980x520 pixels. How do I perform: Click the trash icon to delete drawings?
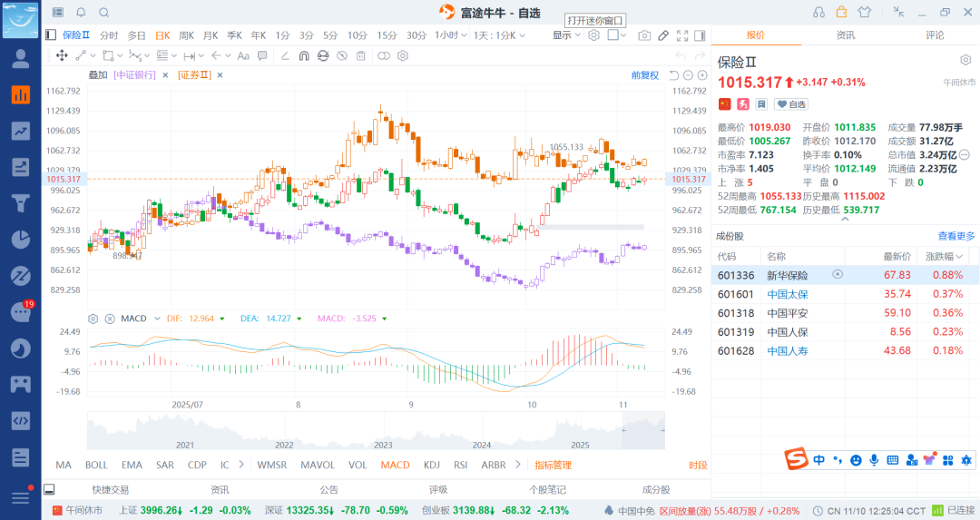pyautogui.click(x=361, y=55)
